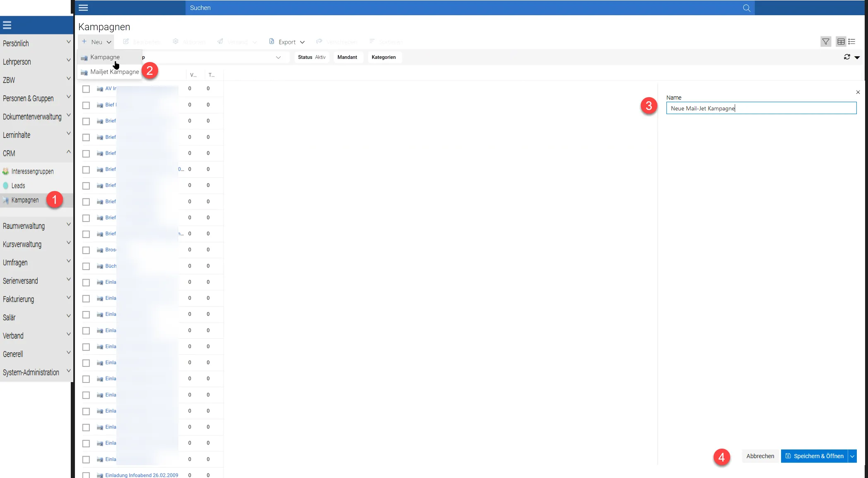Click the Abbrechen button
This screenshot has width=868, height=478.
(x=760, y=456)
